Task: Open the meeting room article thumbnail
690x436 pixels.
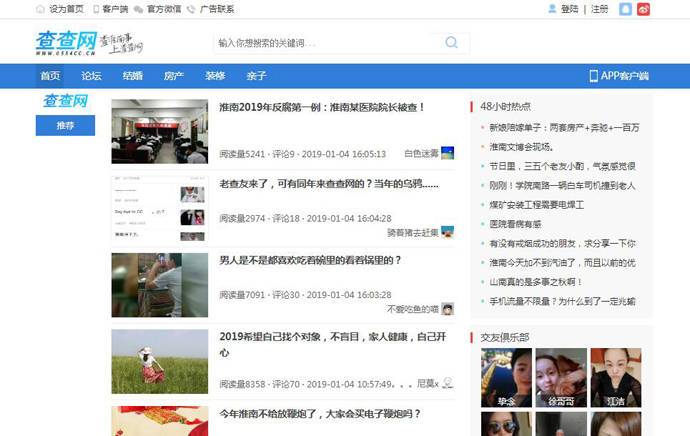Action: (159, 131)
